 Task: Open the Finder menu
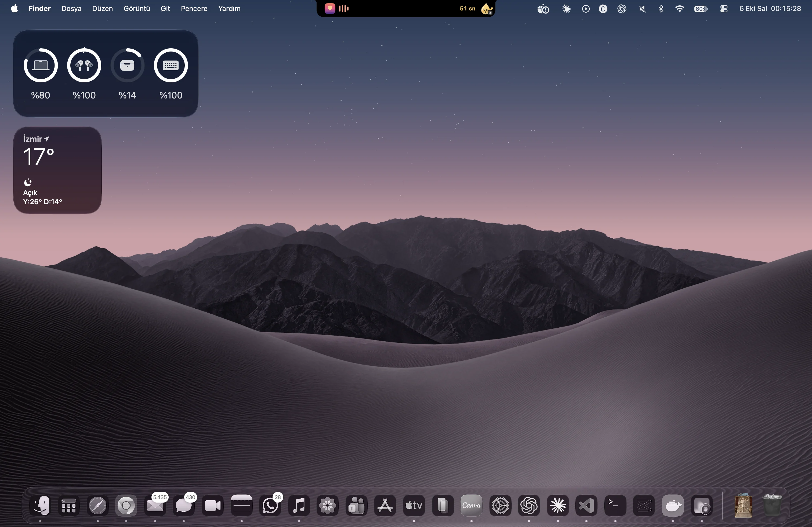tap(39, 9)
